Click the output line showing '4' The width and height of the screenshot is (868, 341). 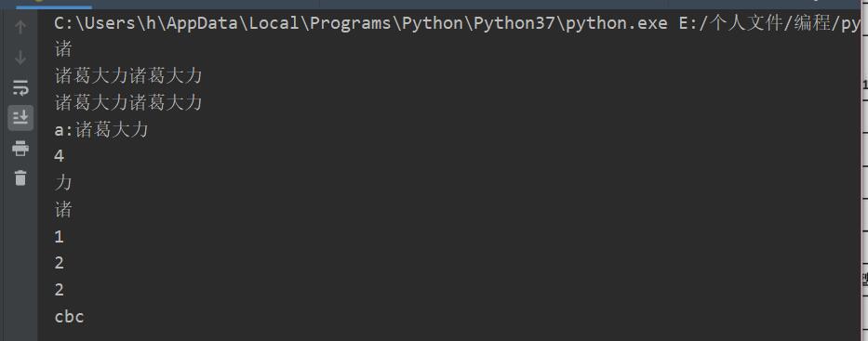click(x=60, y=157)
